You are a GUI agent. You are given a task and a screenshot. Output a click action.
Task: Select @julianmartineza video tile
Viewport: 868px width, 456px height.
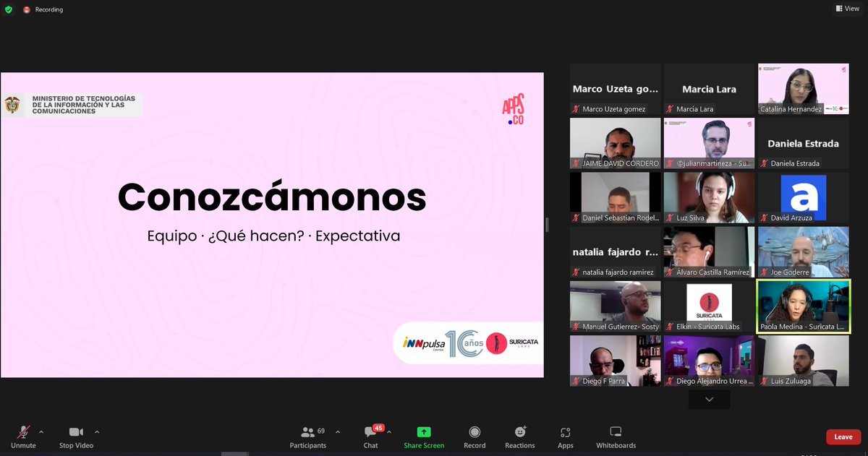(x=710, y=143)
